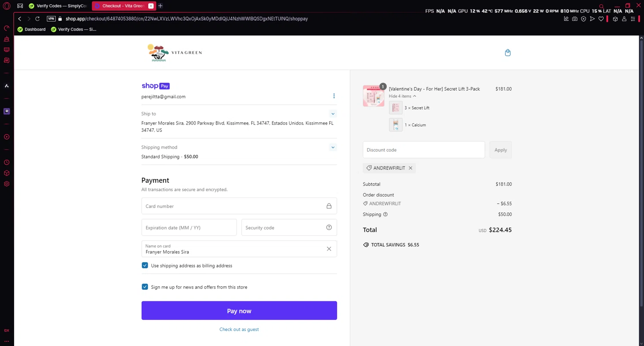
Task: Click the padlock site security icon
Action: pos(60,19)
